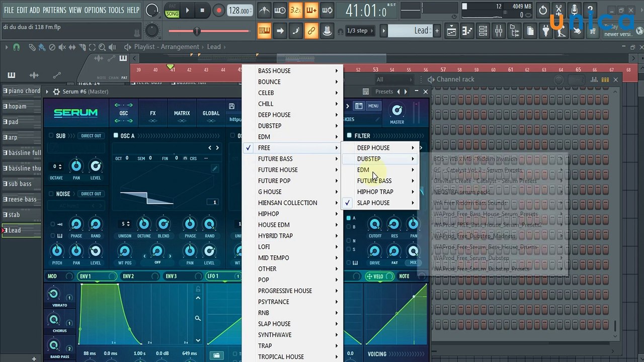Select the piano chord channel button
The width and height of the screenshot is (644, 362).
[22, 91]
